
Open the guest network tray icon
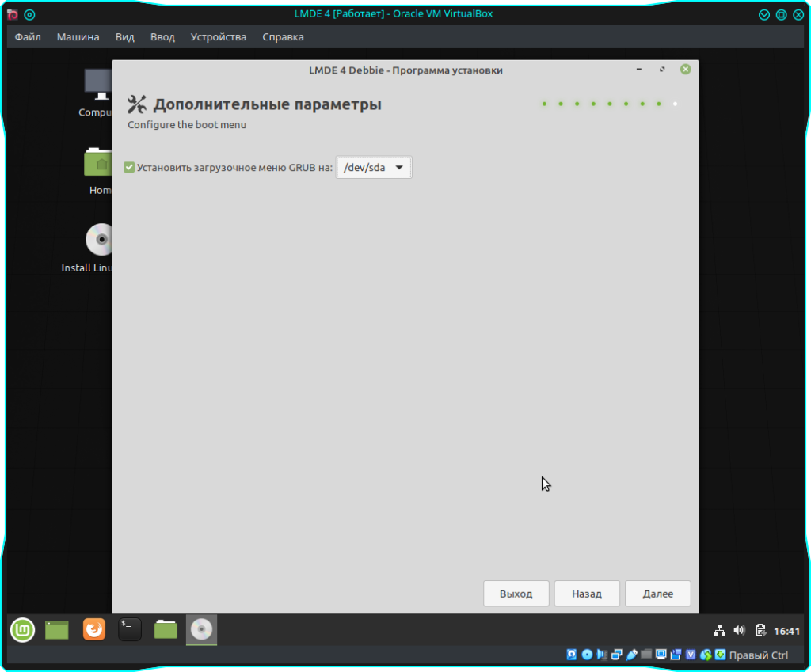click(x=719, y=631)
